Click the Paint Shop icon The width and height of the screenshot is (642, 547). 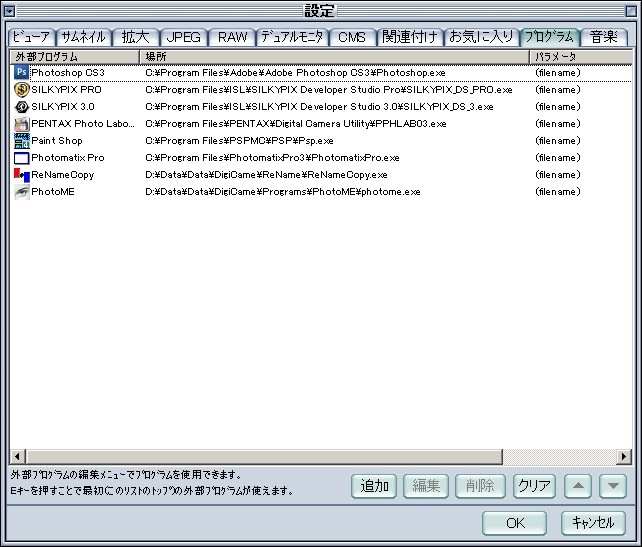coord(21,141)
